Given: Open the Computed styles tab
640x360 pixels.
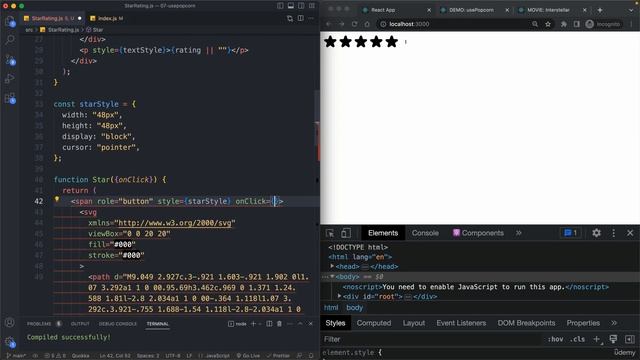Looking at the screenshot, I should [x=373, y=323].
